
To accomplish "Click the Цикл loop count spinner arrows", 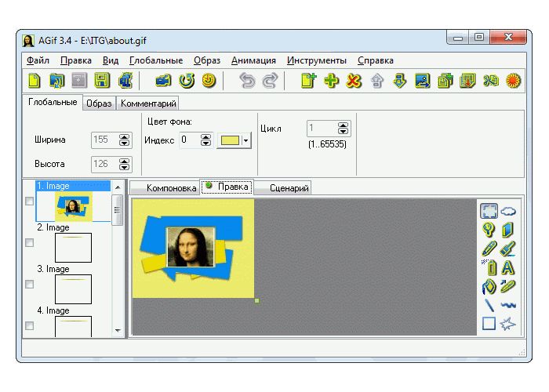I will click(x=344, y=129).
